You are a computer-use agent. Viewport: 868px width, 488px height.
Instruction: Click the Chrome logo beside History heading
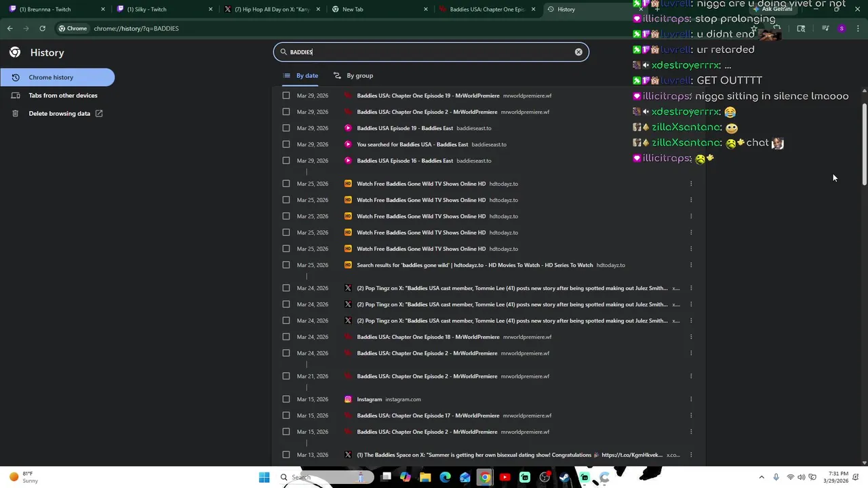pyautogui.click(x=15, y=52)
